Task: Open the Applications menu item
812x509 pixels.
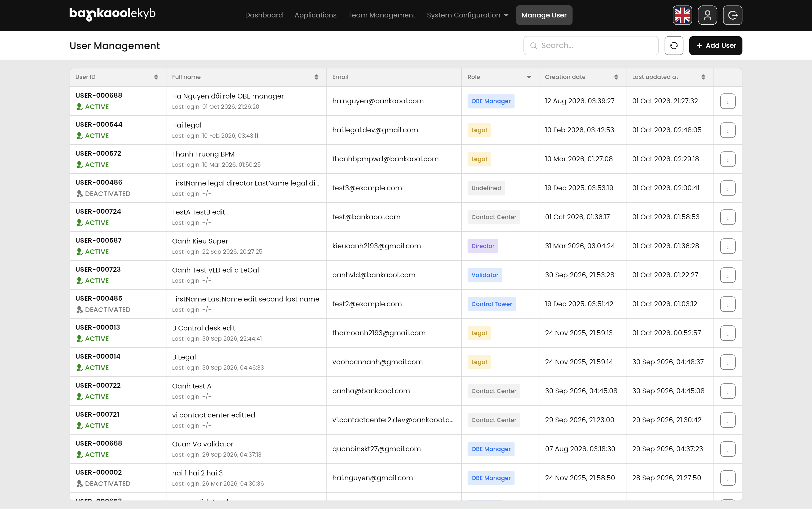Action: (316, 15)
